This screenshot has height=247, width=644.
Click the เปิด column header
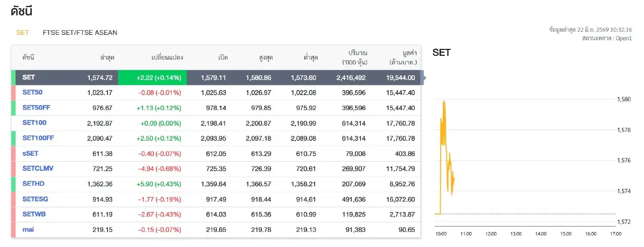tap(223, 57)
